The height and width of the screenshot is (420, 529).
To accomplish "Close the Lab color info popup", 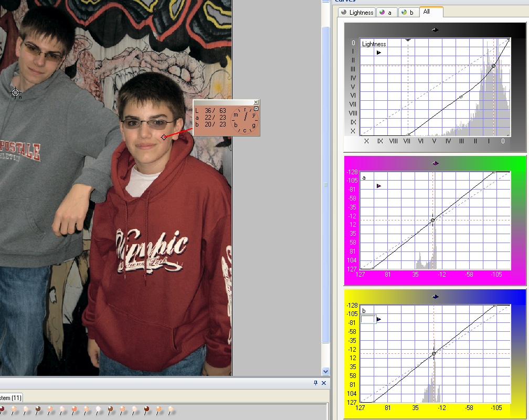I will point(256,102).
